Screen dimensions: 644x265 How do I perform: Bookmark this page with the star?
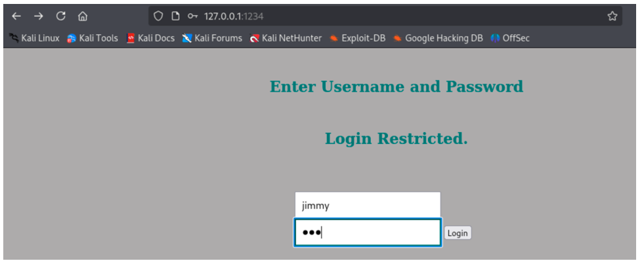(x=612, y=16)
